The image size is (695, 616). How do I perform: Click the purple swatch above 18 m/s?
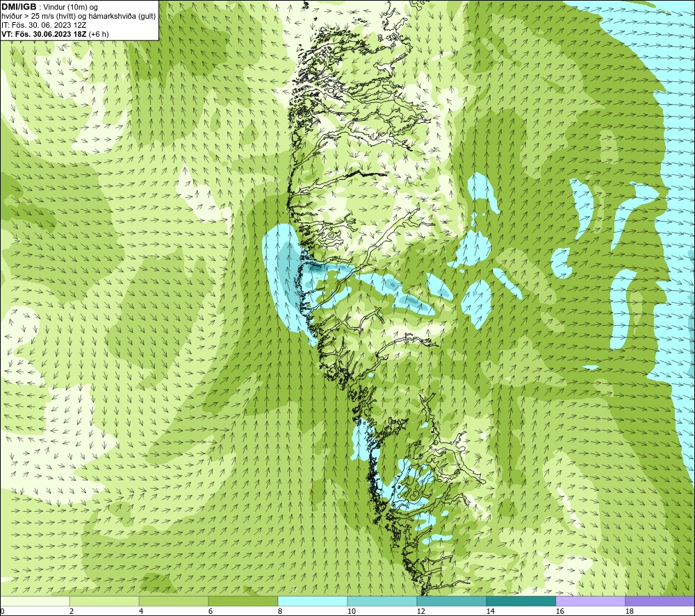(x=660, y=601)
